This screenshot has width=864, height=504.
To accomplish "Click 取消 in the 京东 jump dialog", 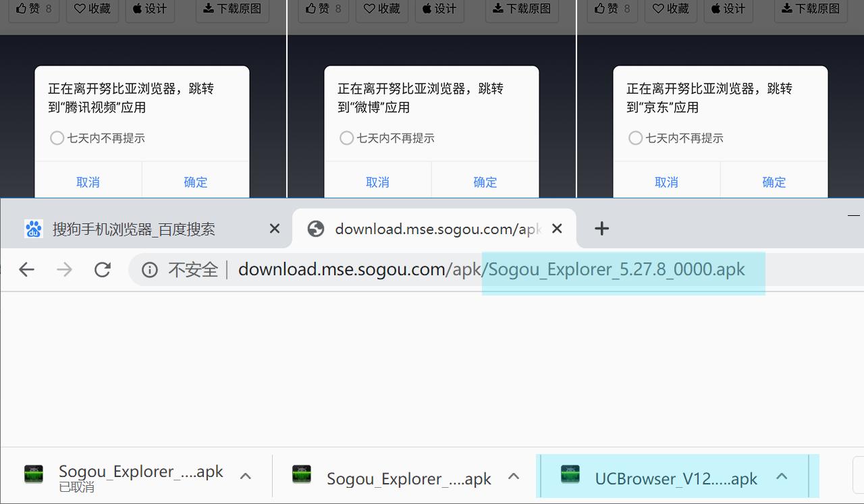I will pos(666,181).
